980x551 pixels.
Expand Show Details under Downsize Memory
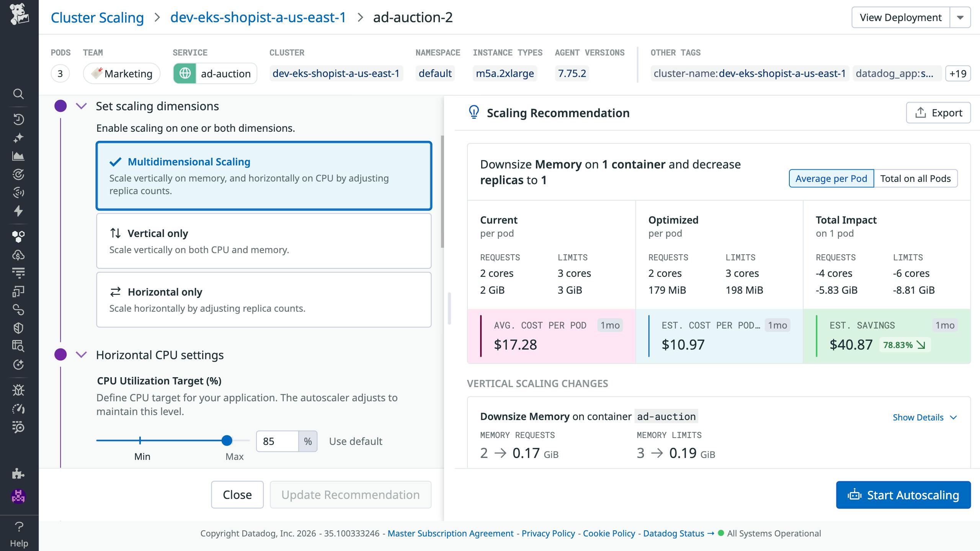pos(919,417)
